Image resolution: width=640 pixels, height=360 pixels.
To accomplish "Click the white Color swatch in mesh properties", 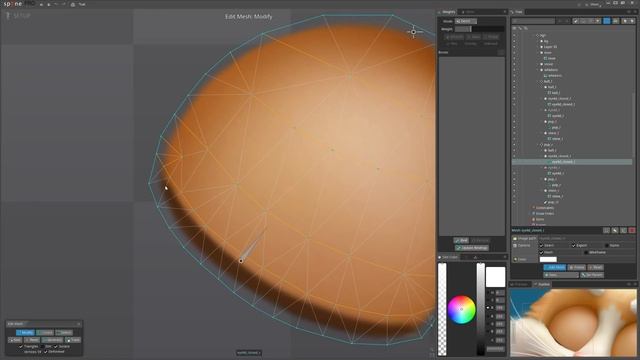I will point(548,259).
